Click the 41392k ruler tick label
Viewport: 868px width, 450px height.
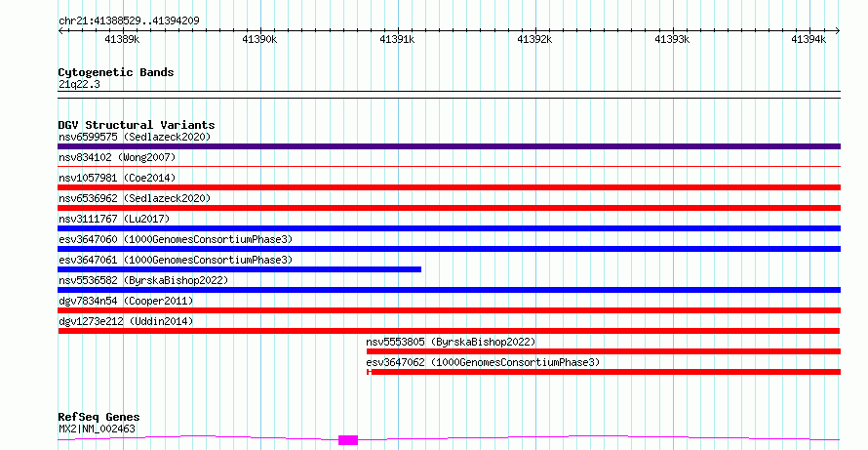click(x=534, y=39)
